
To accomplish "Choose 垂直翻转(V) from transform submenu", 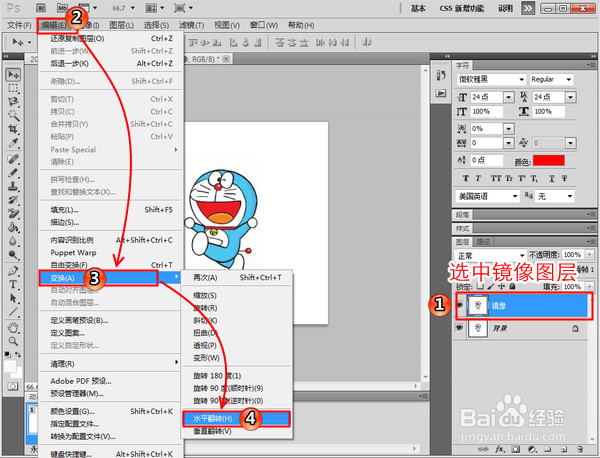I will pyautogui.click(x=237, y=431).
